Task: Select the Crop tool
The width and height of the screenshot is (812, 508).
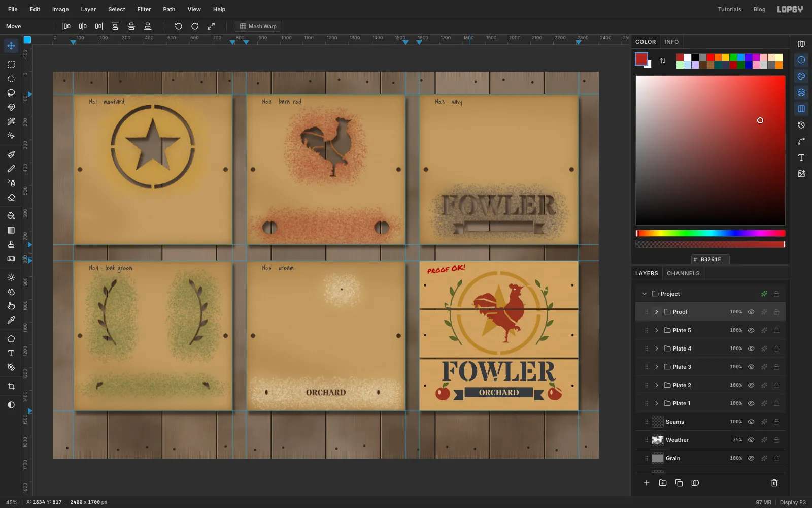Action: 11,386
